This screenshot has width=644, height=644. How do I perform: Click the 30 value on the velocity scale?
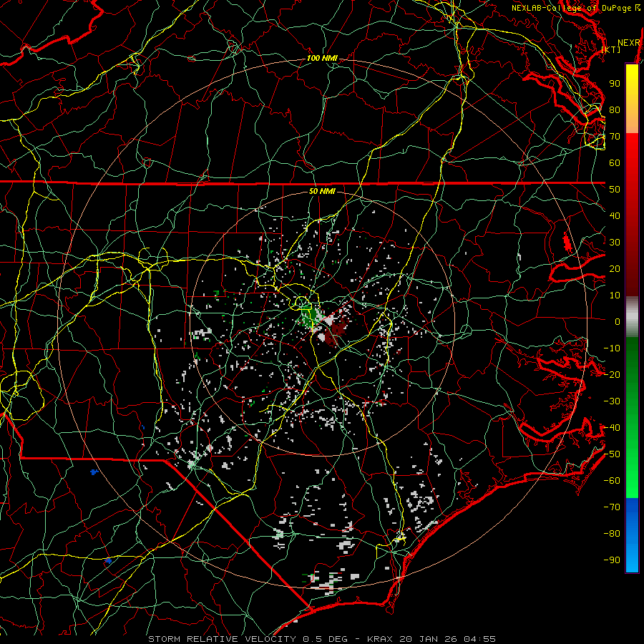pyautogui.click(x=615, y=243)
